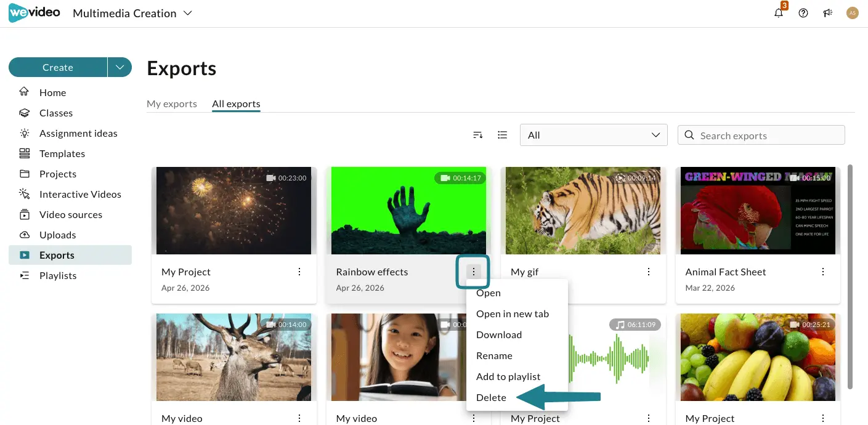
Task: Click the Rainbow effects title text
Action: point(372,272)
